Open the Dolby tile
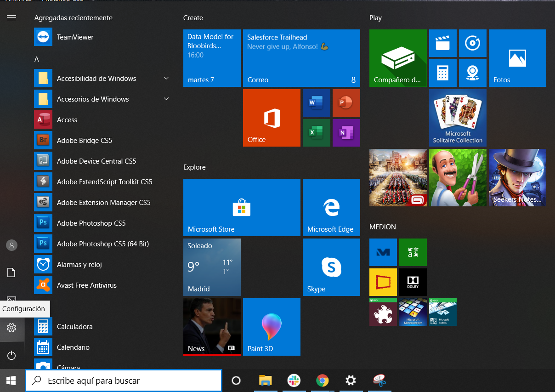 413,282
